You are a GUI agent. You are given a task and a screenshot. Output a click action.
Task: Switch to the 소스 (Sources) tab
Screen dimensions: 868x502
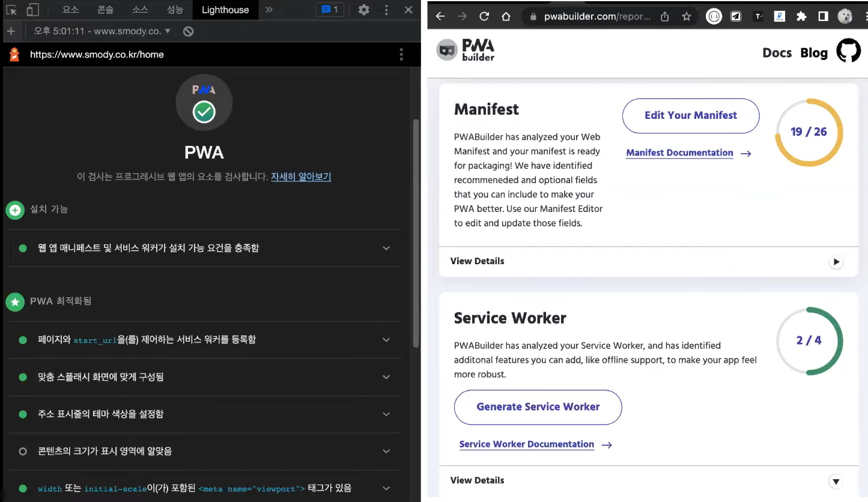coord(140,10)
